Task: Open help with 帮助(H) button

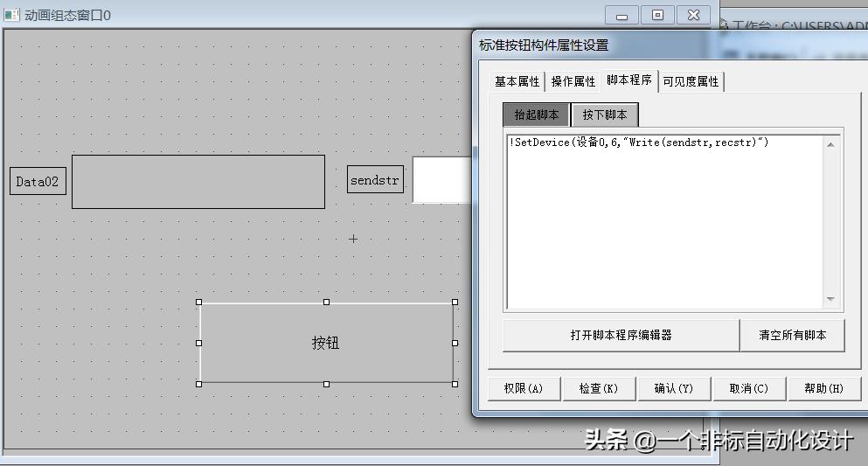Action: click(823, 388)
